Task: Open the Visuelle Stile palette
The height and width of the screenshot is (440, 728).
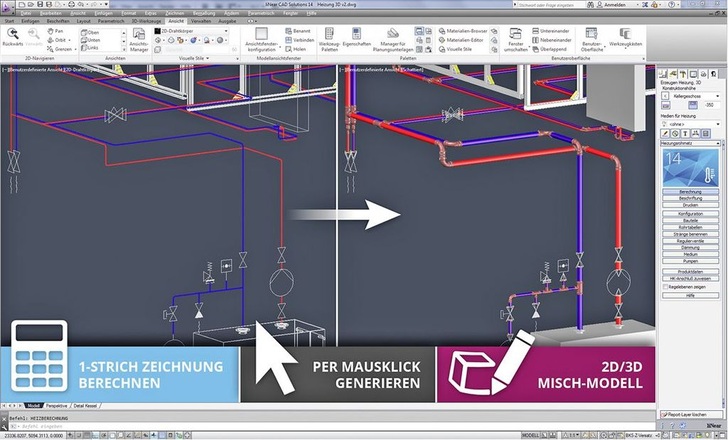Action: [x=455, y=49]
